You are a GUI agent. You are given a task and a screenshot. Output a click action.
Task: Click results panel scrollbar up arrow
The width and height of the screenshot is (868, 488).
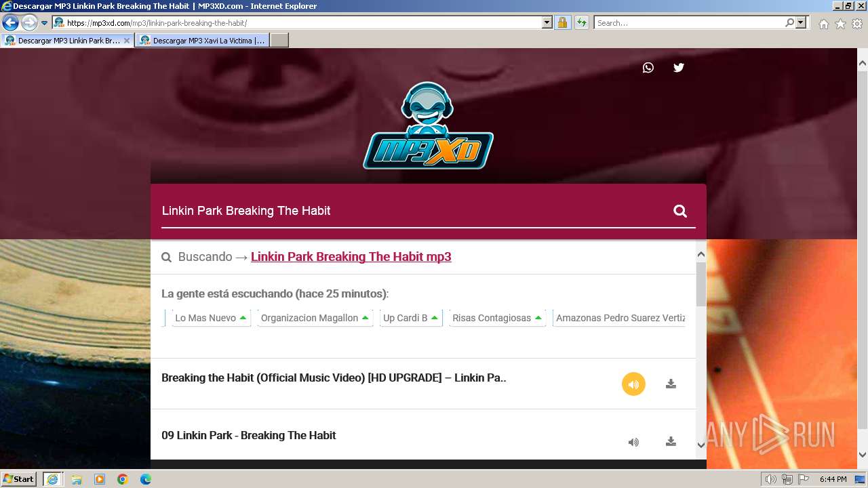[x=701, y=255]
